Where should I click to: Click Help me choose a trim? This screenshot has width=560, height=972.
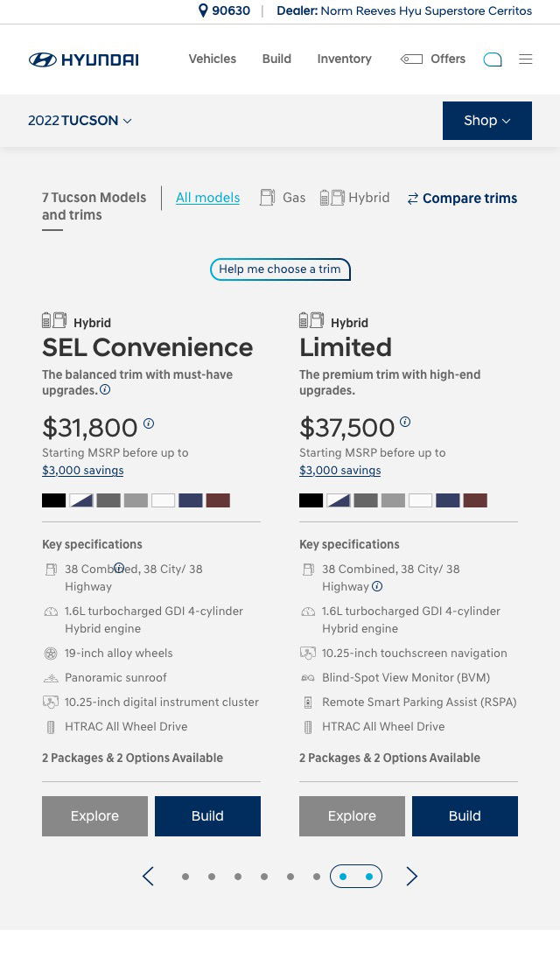coord(280,269)
